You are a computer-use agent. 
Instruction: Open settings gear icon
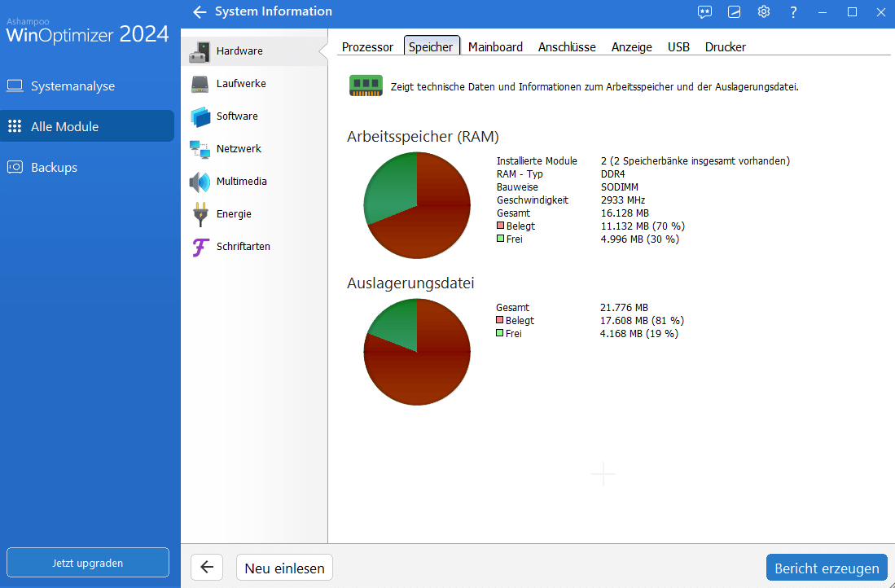click(764, 11)
